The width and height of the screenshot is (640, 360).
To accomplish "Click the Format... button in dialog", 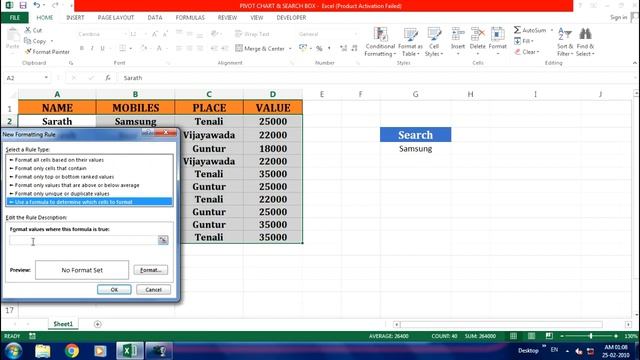I will click(151, 270).
